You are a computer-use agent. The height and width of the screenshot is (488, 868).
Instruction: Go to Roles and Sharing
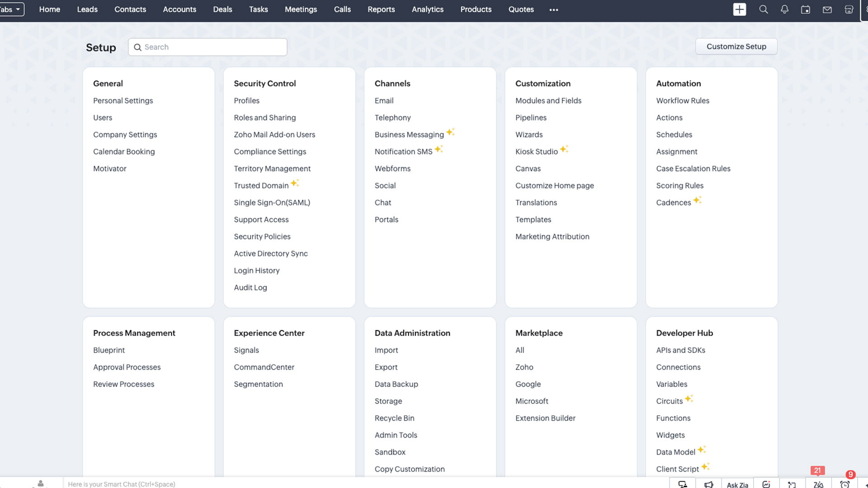[264, 117]
